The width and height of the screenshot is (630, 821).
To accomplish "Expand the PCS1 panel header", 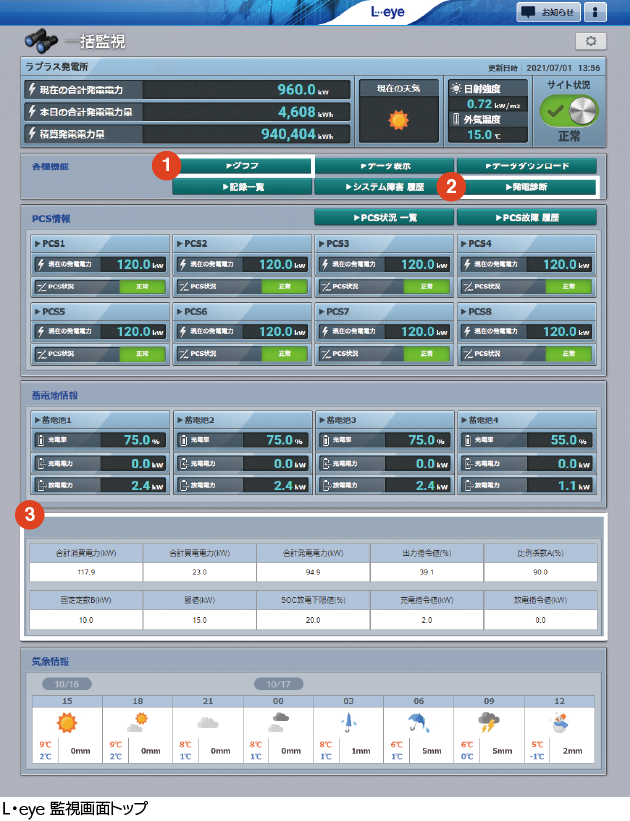I will (x=100, y=243).
